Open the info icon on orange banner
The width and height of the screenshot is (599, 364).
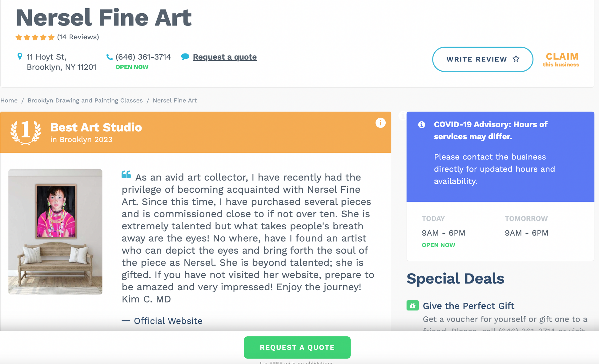(380, 123)
